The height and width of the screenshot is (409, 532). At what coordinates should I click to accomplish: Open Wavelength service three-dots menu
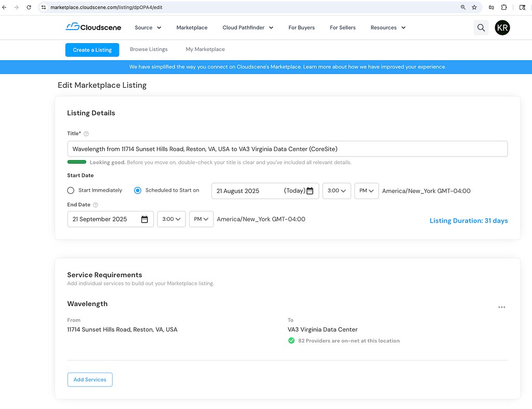coord(501,307)
